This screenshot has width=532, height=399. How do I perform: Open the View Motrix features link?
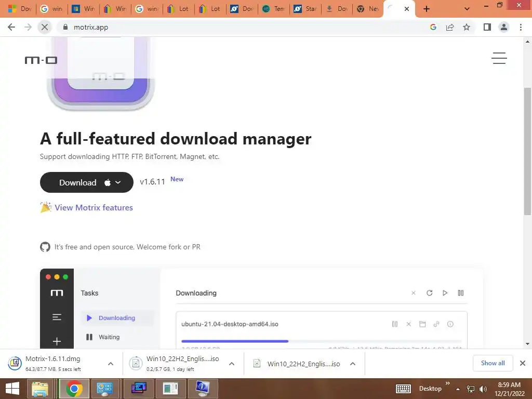point(94,207)
